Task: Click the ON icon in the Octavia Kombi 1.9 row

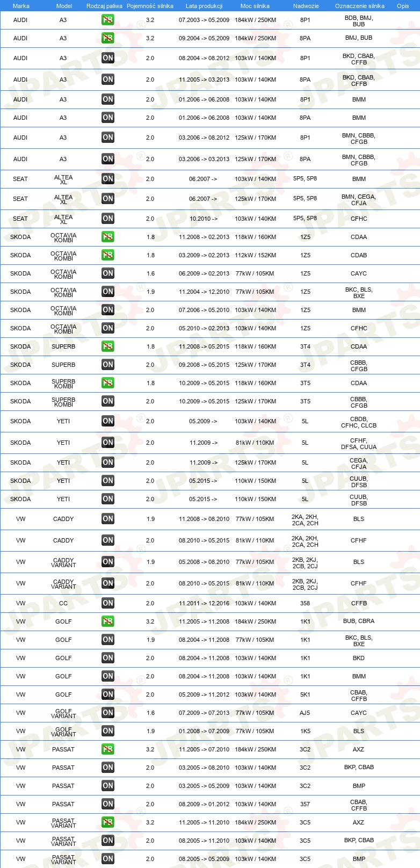Action: 108,292
